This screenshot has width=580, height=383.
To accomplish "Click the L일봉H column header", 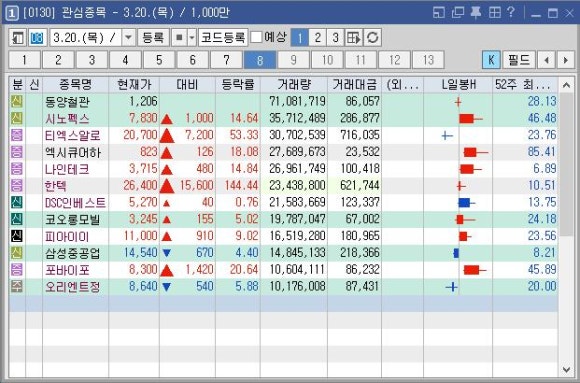I will (x=458, y=85).
